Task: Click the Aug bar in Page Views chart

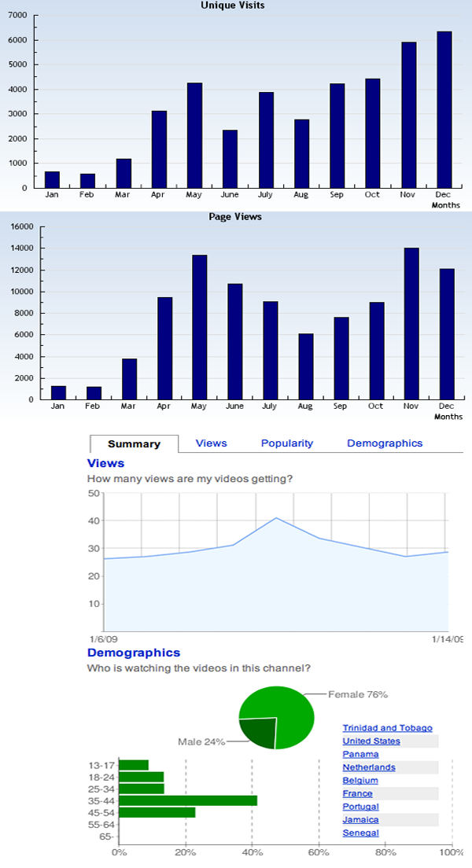Action: (x=306, y=366)
